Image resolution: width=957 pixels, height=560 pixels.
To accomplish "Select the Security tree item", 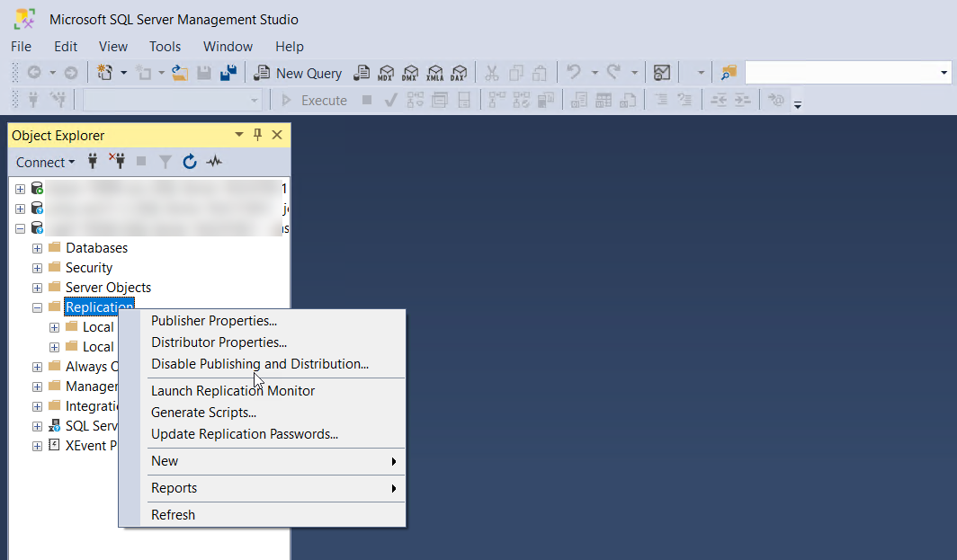I will pos(89,269).
